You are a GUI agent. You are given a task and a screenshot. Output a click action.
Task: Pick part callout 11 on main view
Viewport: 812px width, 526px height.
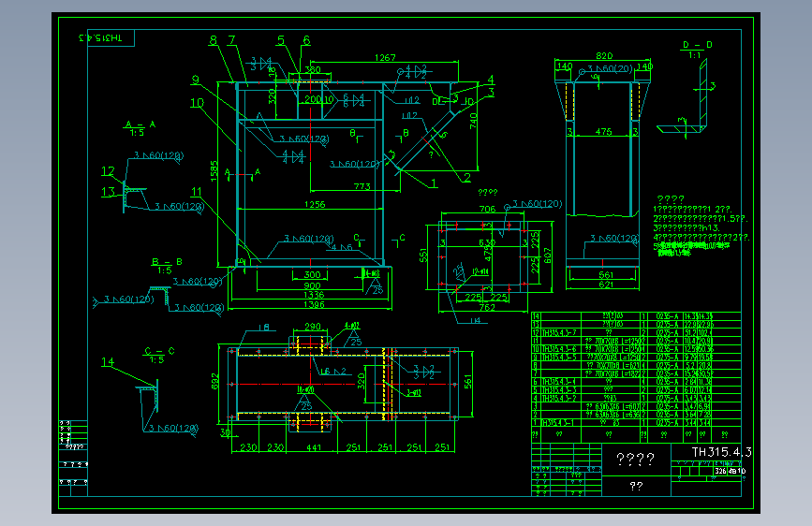[197, 192]
